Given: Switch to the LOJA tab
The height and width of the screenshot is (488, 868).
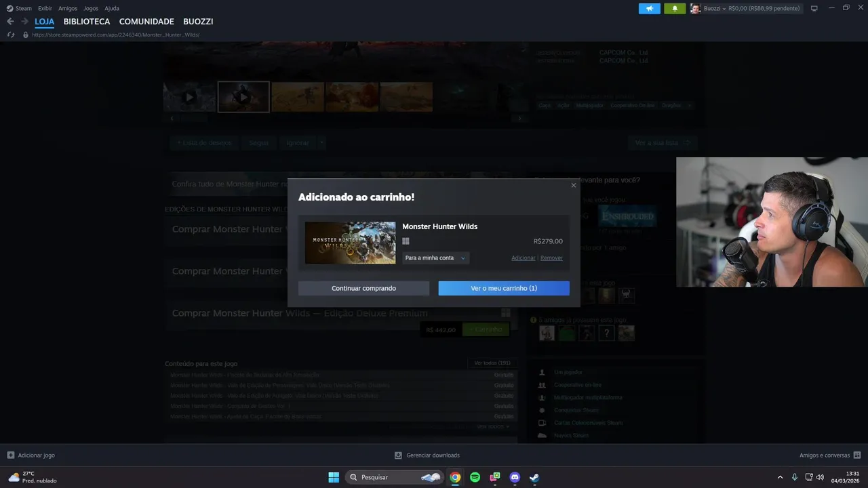Looking at the screenshot, I should (x=45, y=22).
